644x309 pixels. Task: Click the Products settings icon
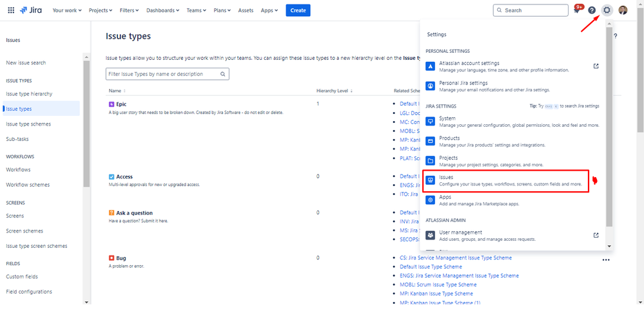coord(430,141)
